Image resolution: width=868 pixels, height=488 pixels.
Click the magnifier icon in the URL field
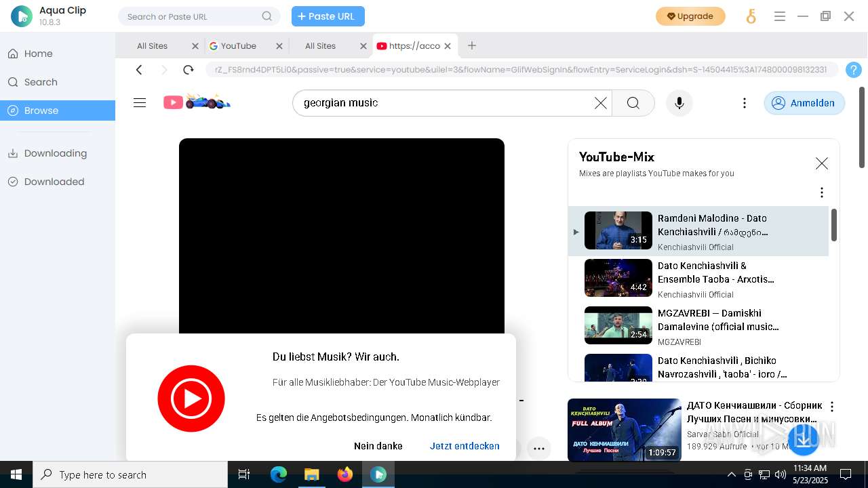pyautogui.click(x=267, y=16)
